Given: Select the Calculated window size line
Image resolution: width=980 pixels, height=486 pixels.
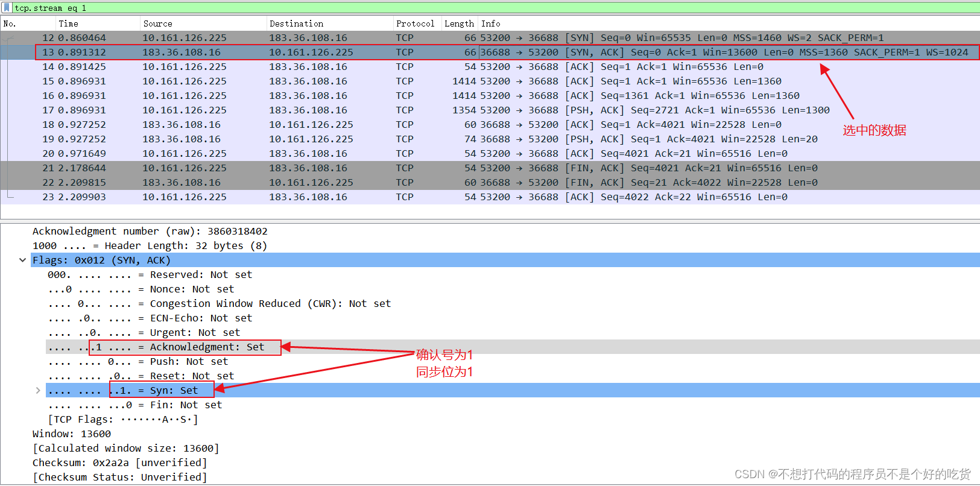Looking at the screenshot, I should point(126,449).
